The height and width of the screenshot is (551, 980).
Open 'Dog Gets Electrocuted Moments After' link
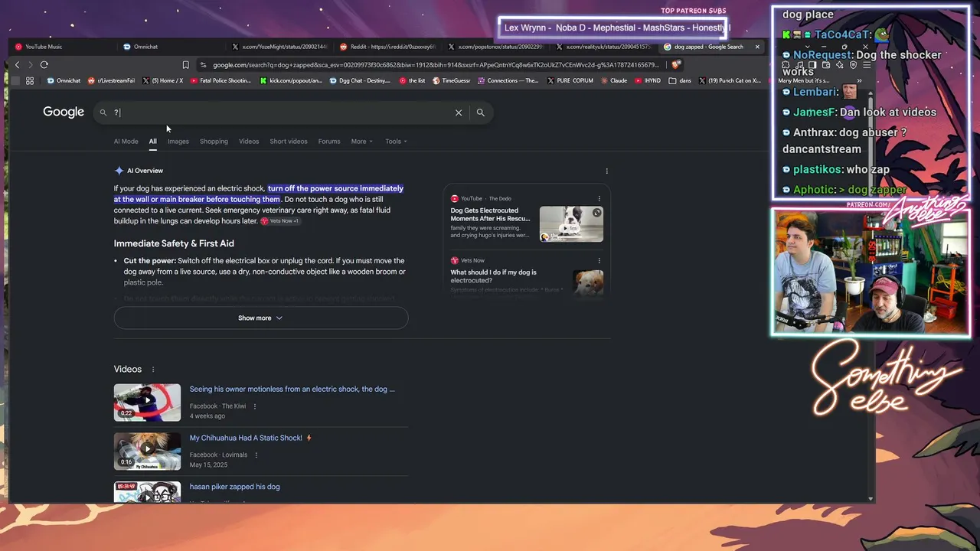coord(490,214)
